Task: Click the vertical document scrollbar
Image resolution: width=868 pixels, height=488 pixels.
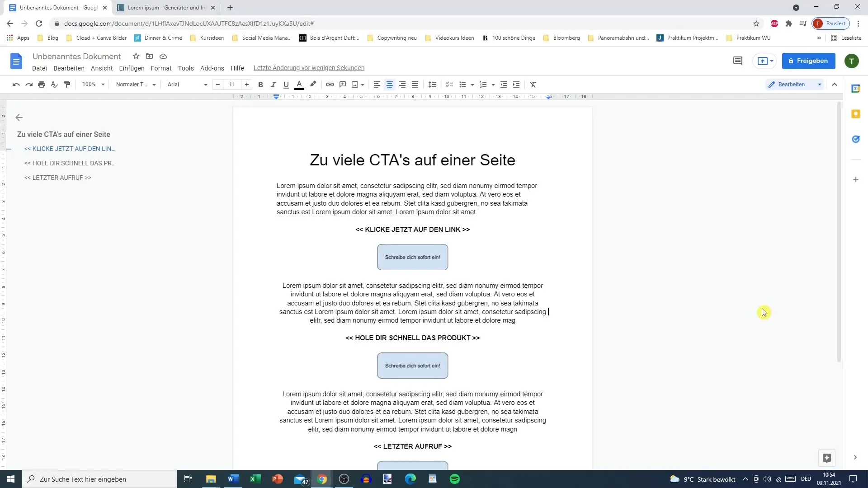Action: click(839, 233)
